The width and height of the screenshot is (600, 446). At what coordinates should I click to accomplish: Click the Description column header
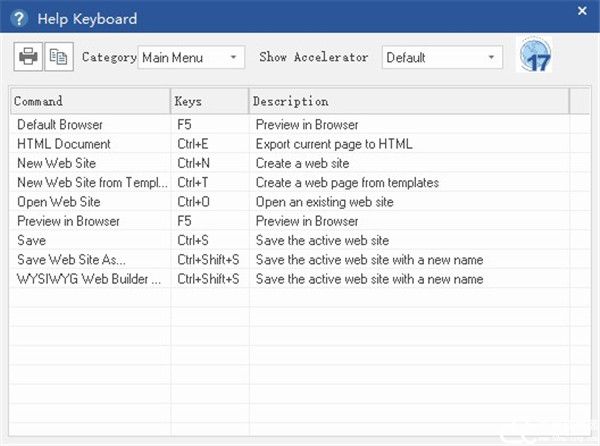pyautogui.click(x=409, y=101)
